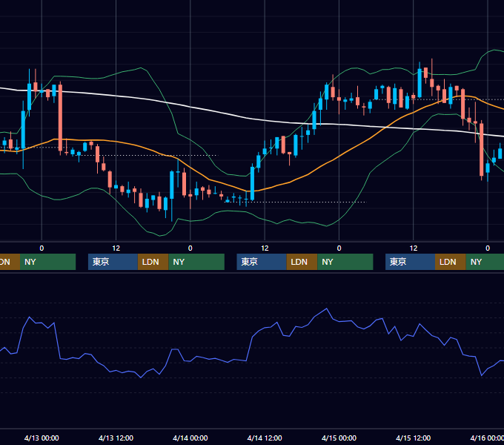Click hour label 0 above 4/14 00:00
The height and width of the screenshot is (445, 504).
190,248
